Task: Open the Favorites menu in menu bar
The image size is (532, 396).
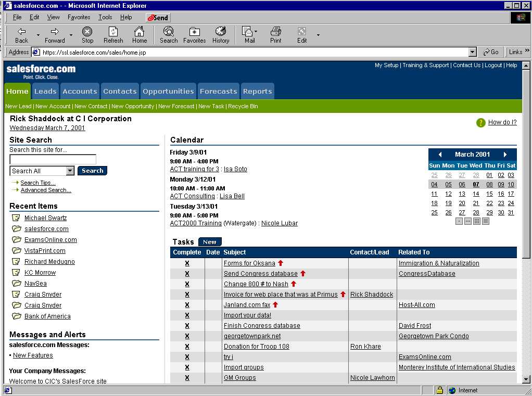Action: [x=79, y=17]
